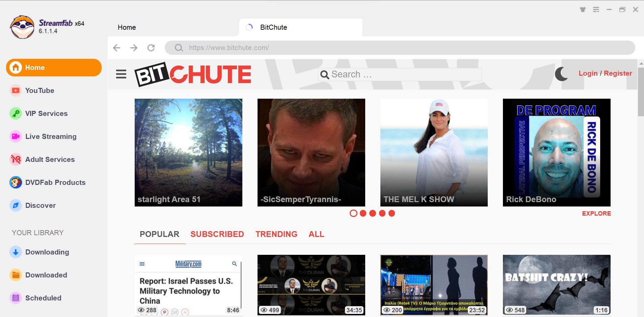Click the Discover compass icon
Image resolution: width=644 pixels, height=317 pixels.
(16, 205)
